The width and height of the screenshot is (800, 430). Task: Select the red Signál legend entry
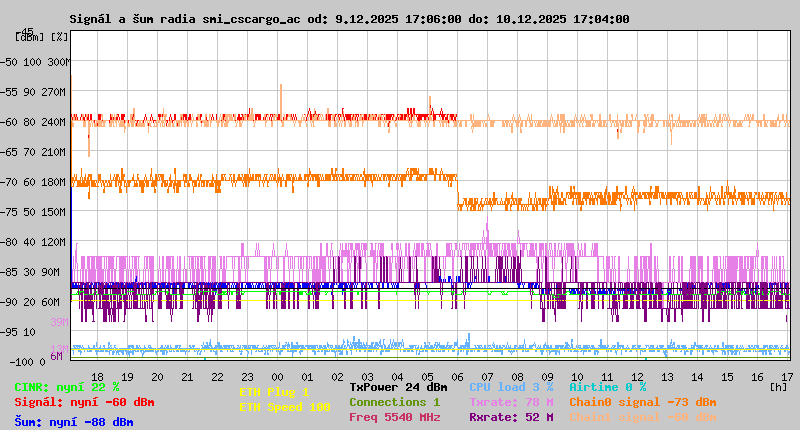coord(84,402)
